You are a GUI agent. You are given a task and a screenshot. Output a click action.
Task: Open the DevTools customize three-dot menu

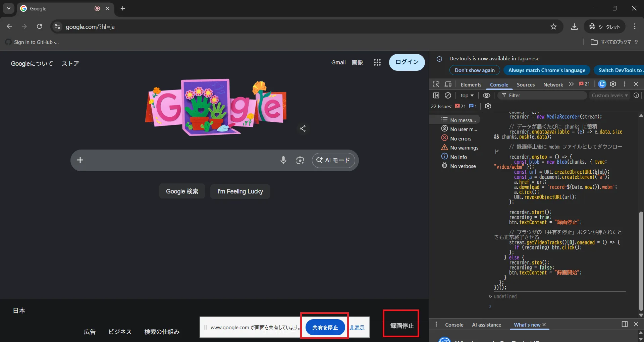(625, 84)
